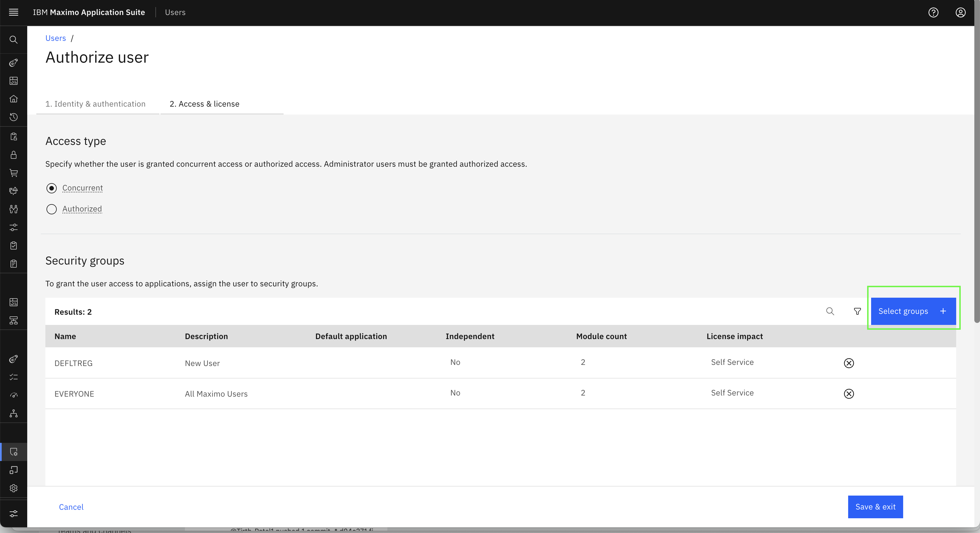The width and height of the screenshot is (980, 533).
Task: Click the search icon in security groups table
Action: pos(830,311)
